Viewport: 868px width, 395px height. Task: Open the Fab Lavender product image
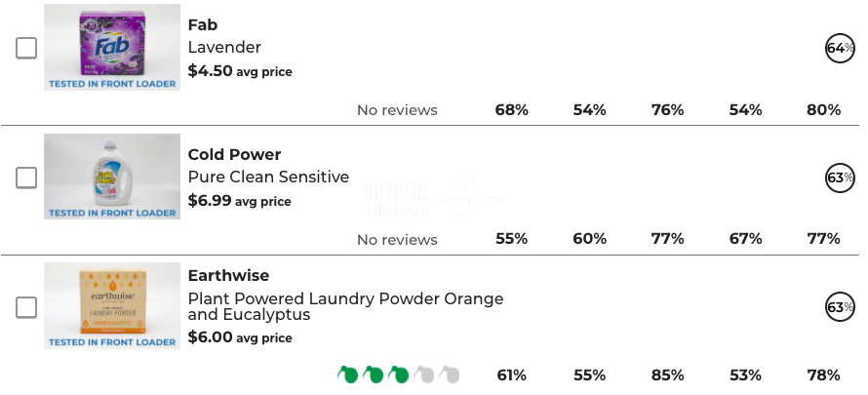tap(112, 47)
